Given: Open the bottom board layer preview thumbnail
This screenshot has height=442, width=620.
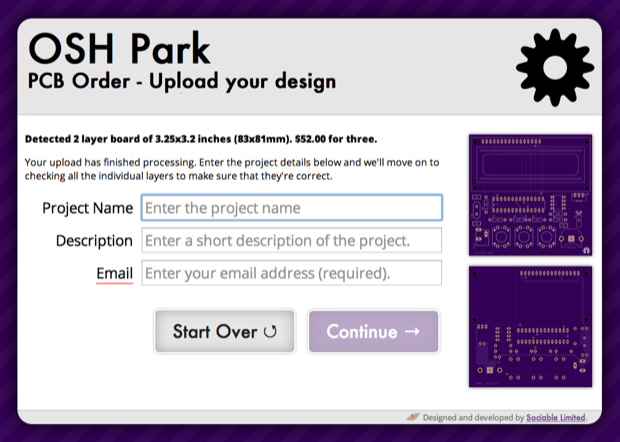Looking at the screenshot, I should click(530, 327).
